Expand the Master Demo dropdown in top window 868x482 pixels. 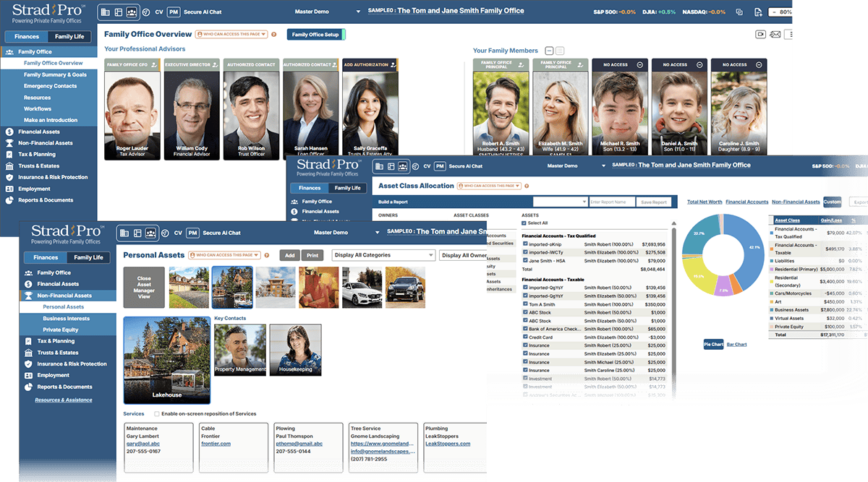359,12
